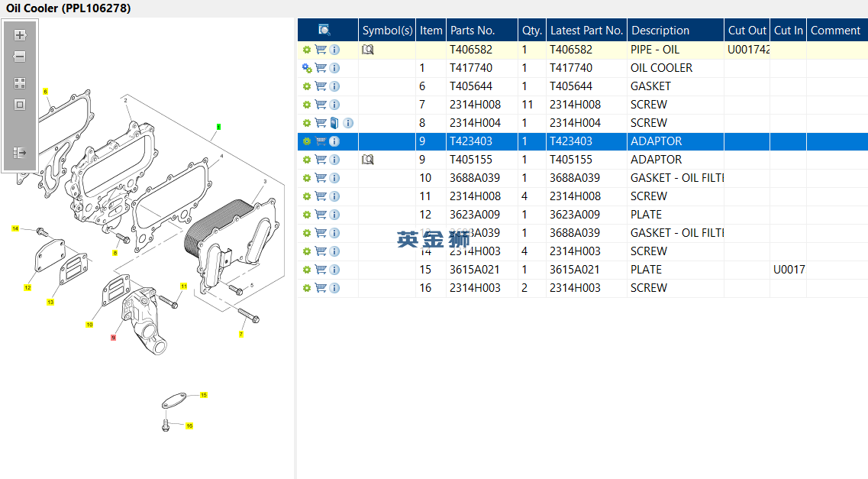Click the zoom out minus button
This screenshot has height=479, width=868.
click(20, 57)
